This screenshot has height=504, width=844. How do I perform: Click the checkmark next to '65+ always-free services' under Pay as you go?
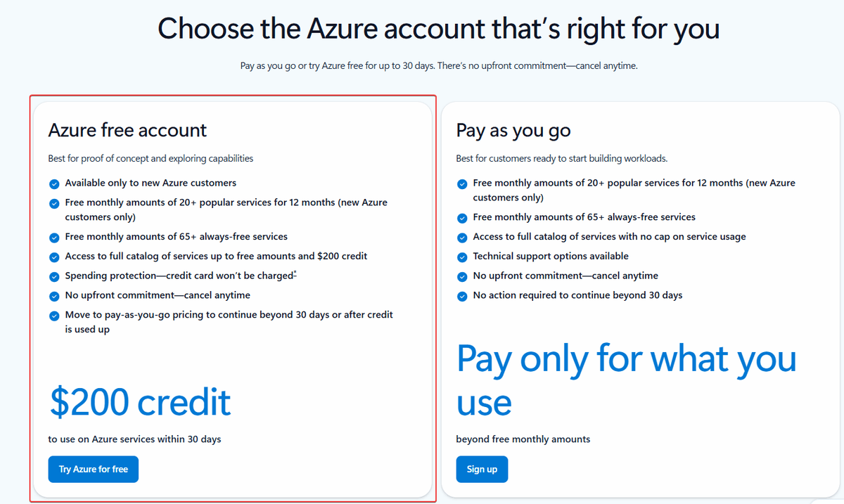pos(462,218)
